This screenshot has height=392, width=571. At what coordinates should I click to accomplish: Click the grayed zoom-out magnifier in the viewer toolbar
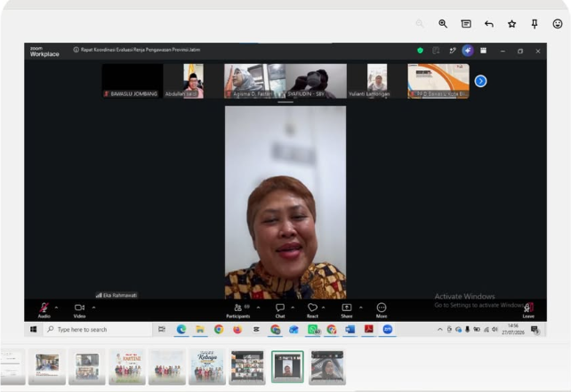click(x=420, y=24)
